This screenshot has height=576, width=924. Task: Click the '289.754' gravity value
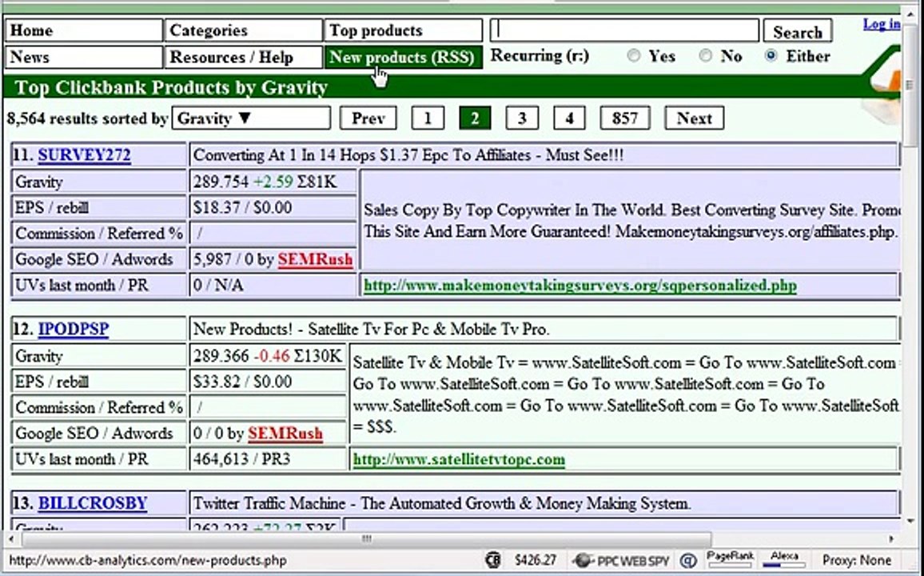221,182
